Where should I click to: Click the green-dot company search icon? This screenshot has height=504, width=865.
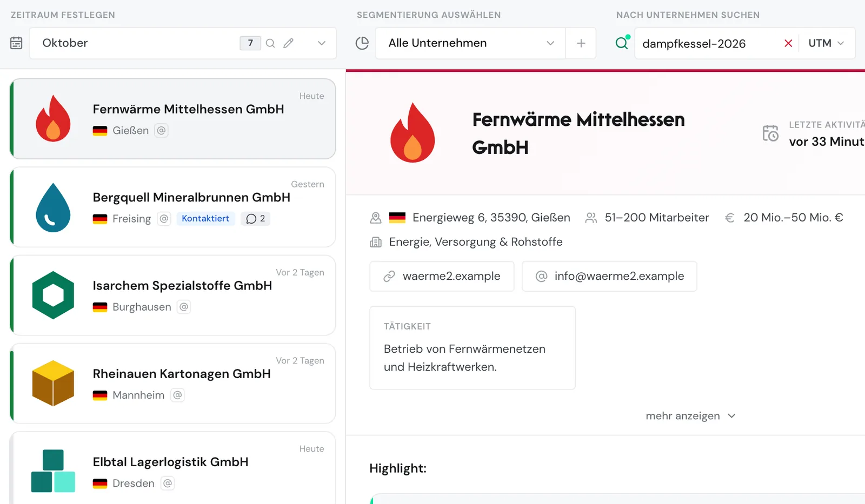point(622,43)
